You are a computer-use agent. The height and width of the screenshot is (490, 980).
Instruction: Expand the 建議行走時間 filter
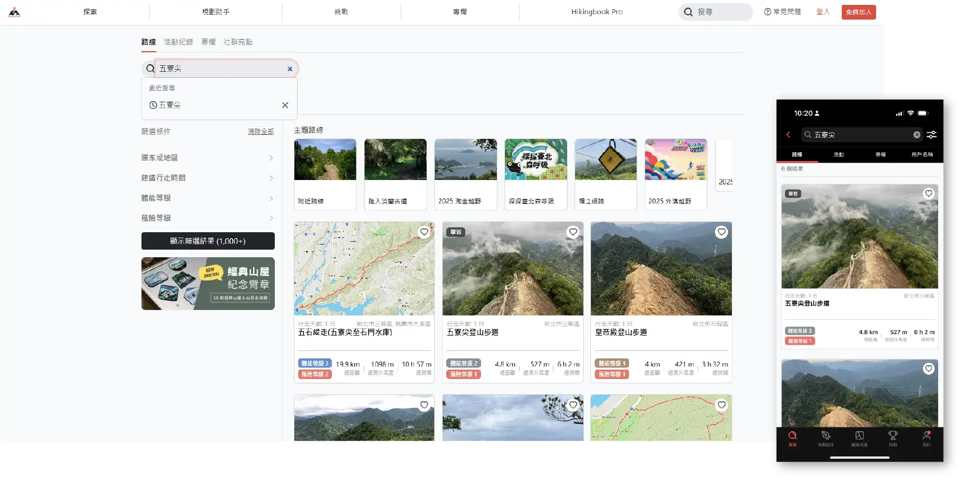[x=208, y=178]
